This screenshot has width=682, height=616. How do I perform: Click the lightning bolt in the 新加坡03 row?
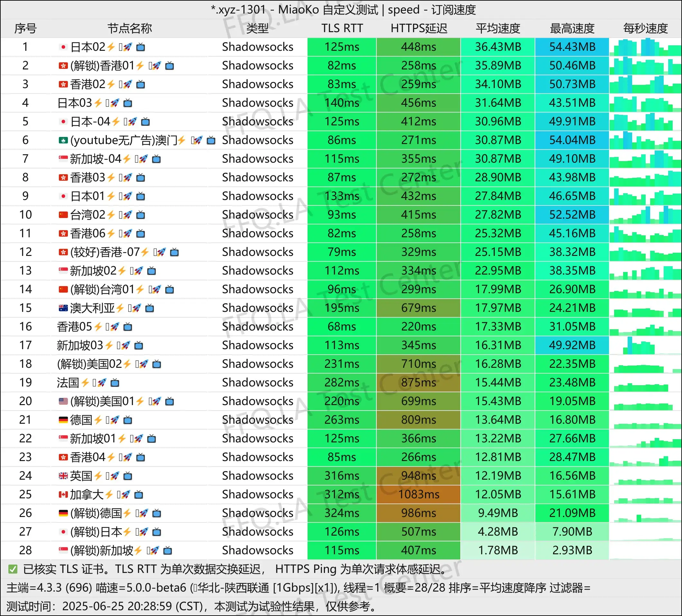click(109, 345)
